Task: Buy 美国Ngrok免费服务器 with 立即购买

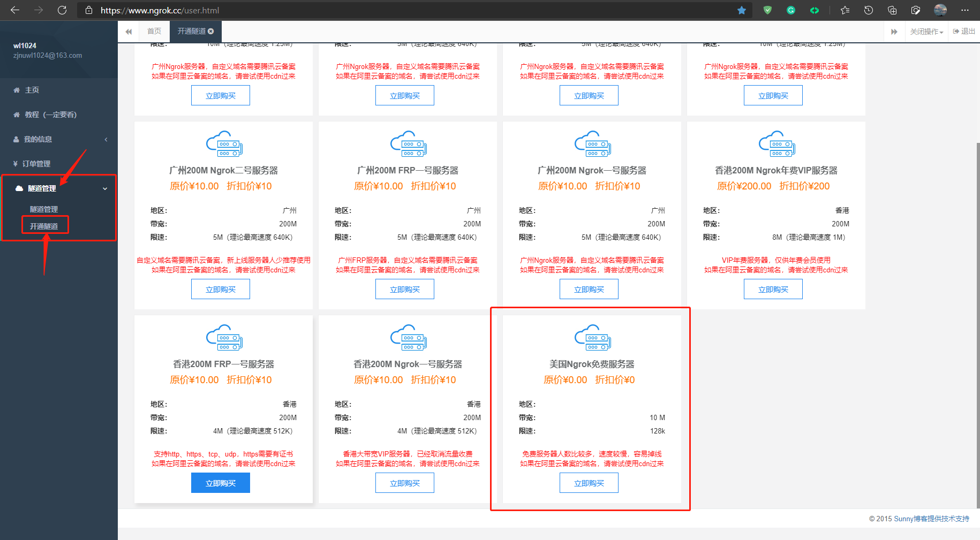Action: click(x=589, y=483)
